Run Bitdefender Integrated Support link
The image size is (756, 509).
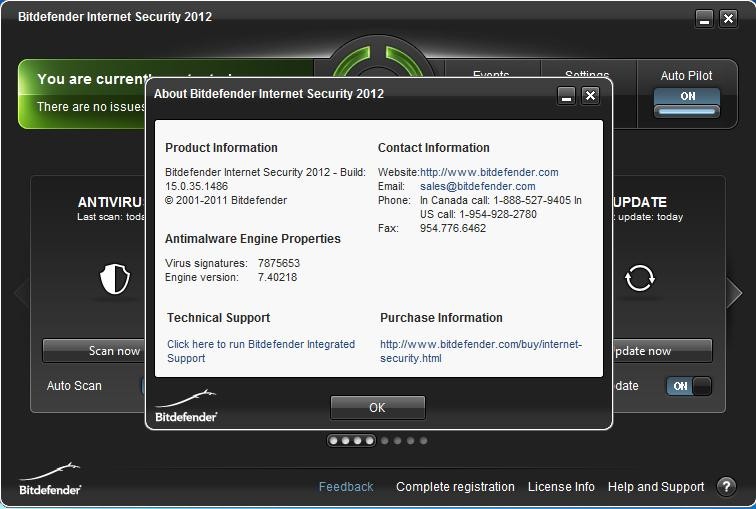(x=261, y=351)
